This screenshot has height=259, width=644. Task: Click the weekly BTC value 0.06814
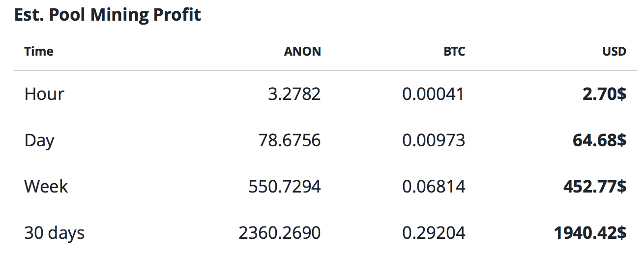point(433,186)
